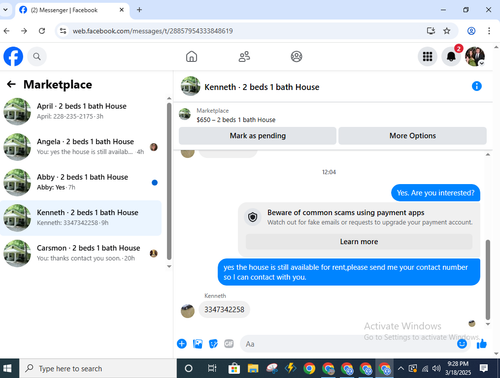Open Microsoft Store from taskbar
Image resolution: width=500 pixels, height=378 pixels.
click(234, 368)
